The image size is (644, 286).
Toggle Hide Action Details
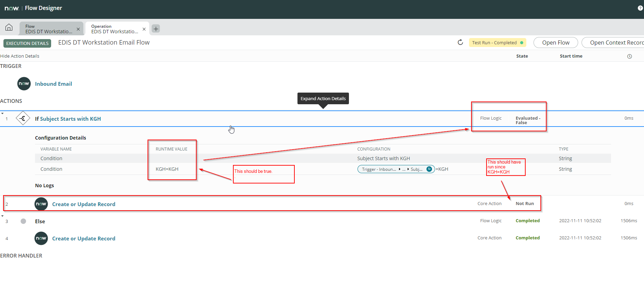point(20,56)
